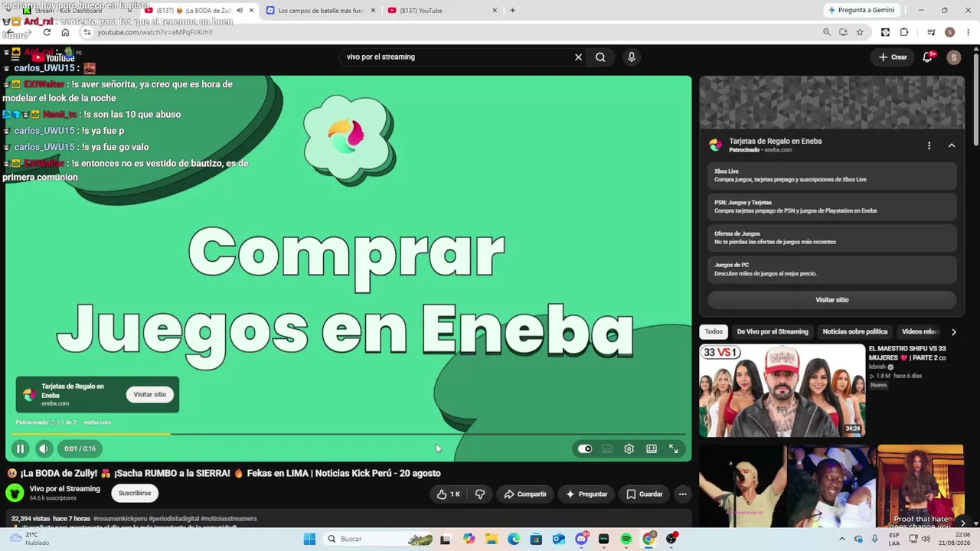Open the Ofertas de Juegos link
980x551 pixels.
[832, 238]
